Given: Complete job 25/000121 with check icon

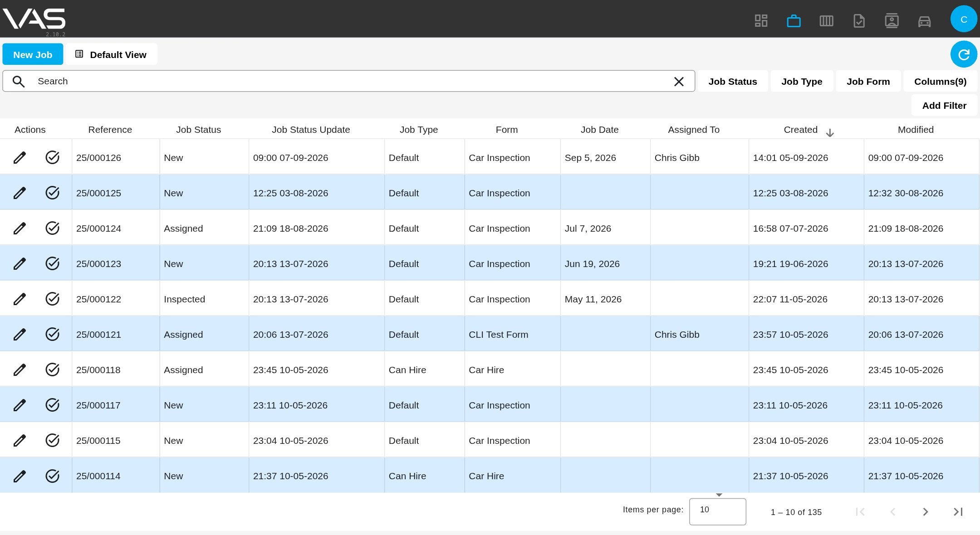Looking at the screenshot, I should pos(53,334).
